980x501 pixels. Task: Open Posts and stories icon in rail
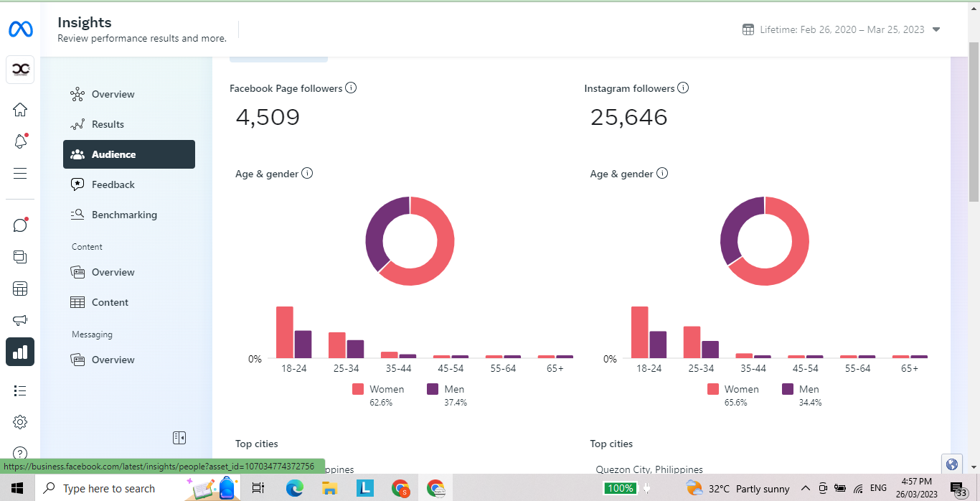20,257
